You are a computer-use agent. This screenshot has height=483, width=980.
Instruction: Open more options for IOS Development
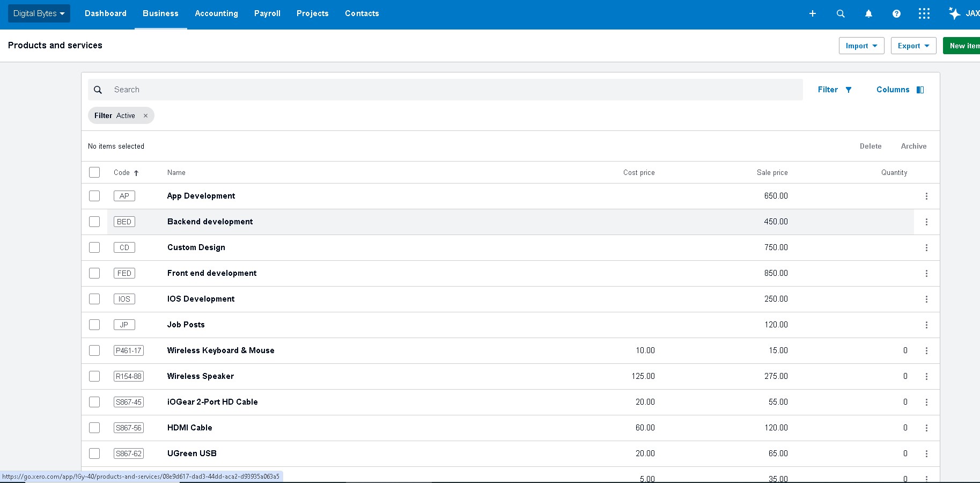pos(926,299)
